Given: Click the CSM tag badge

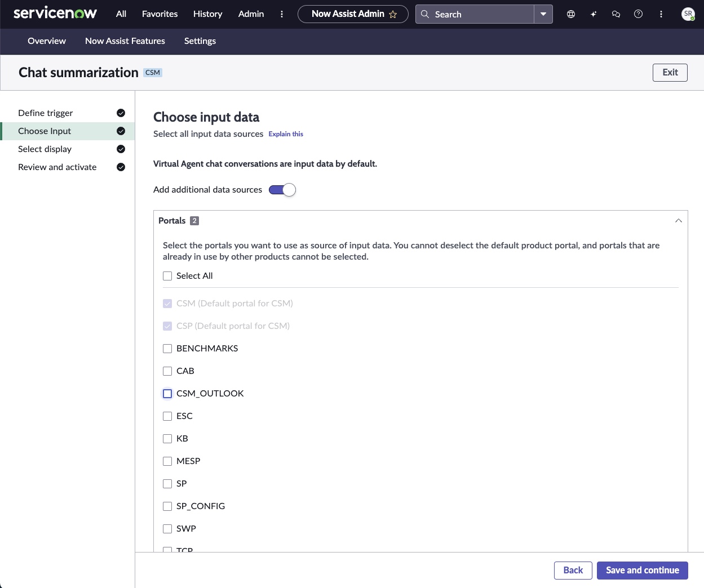Looking at the screenshot, I should tap(153, 73).
